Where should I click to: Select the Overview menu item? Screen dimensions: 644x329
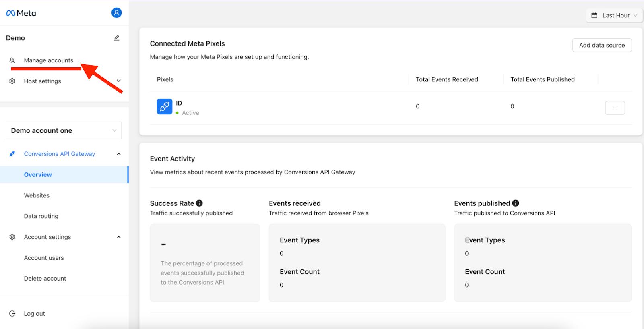coord(64,174)
